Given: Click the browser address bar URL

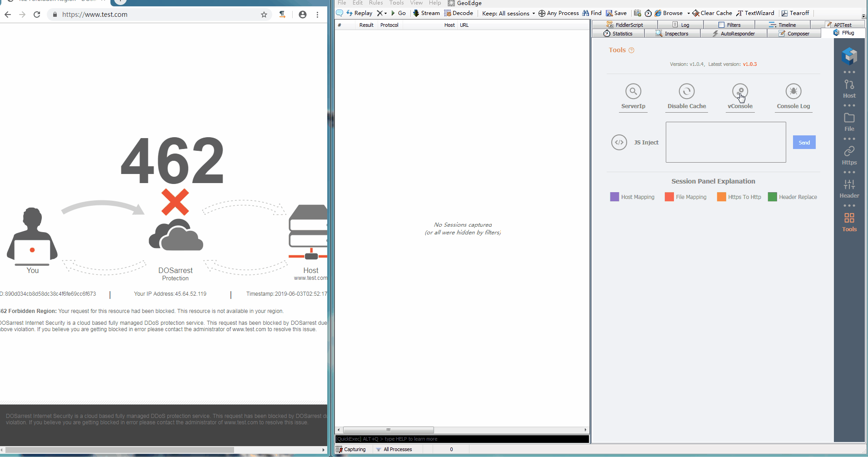Looking at the screenshot, I should point(95,15).
